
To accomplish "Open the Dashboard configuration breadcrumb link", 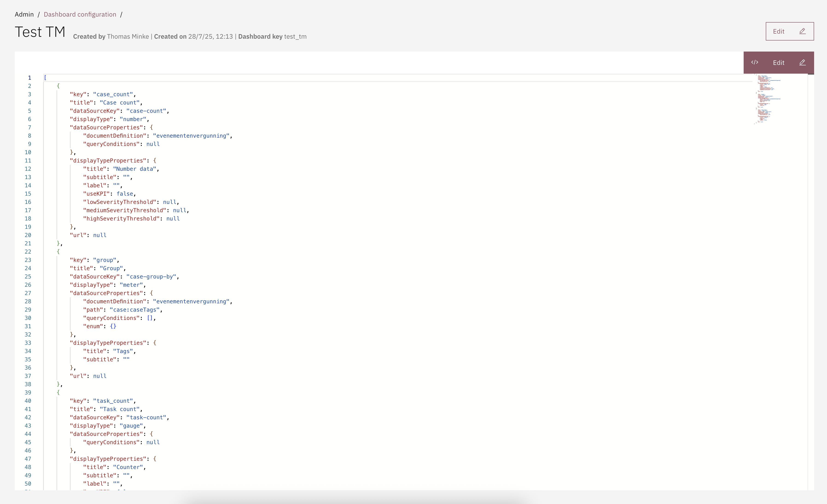I will (80, 14).
